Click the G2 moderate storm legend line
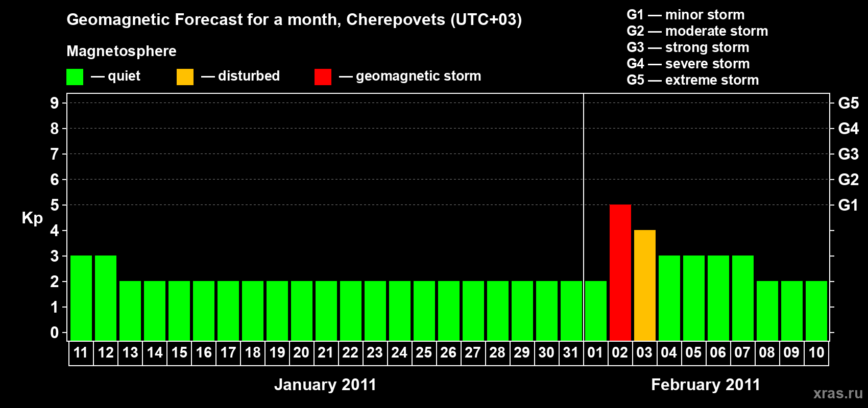The width and height of the screenshot is (868, 408). (697, 31)
